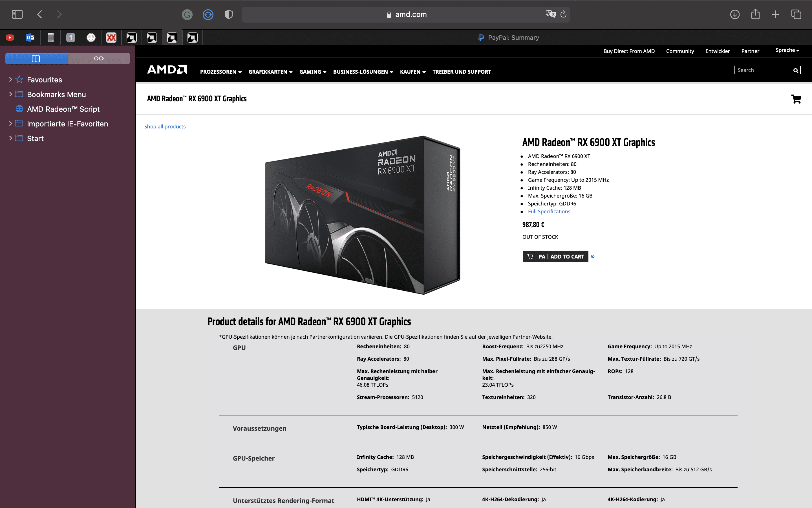
Task: Click the translate page icon
Action: [x=551, y=14]
